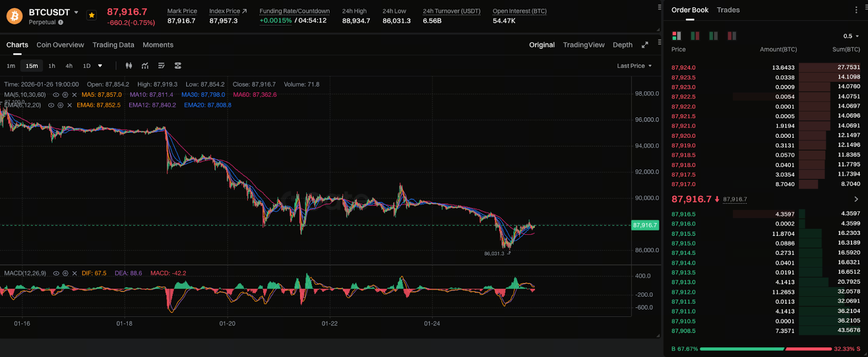Open the BTCUSDT pair selector dropdown
This screenshot has width=868, height=357.
click(x=76, y=12)
